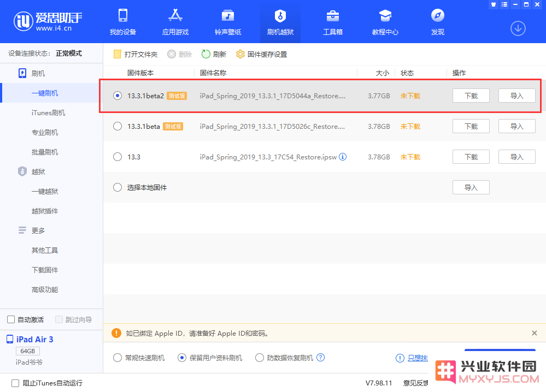This screenshot has width=546, height=392.
Task: Toggle the 跳过向导 checkbox
Action: (x=59, y=319)
